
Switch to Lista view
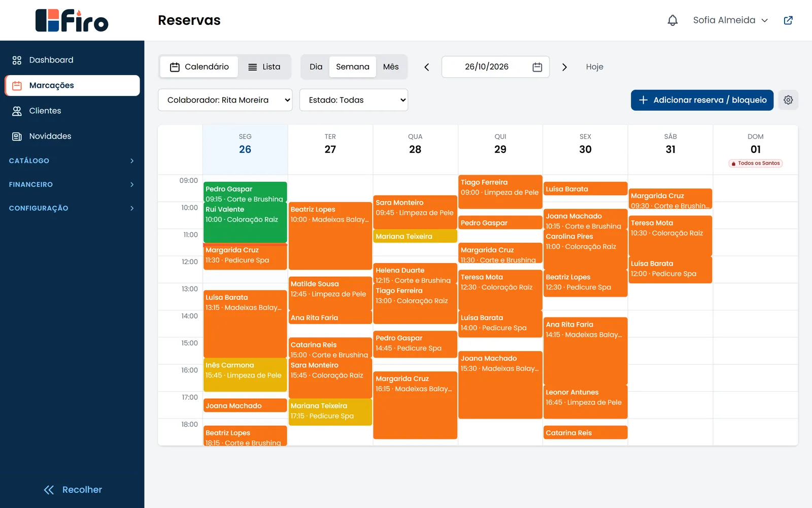264,67
